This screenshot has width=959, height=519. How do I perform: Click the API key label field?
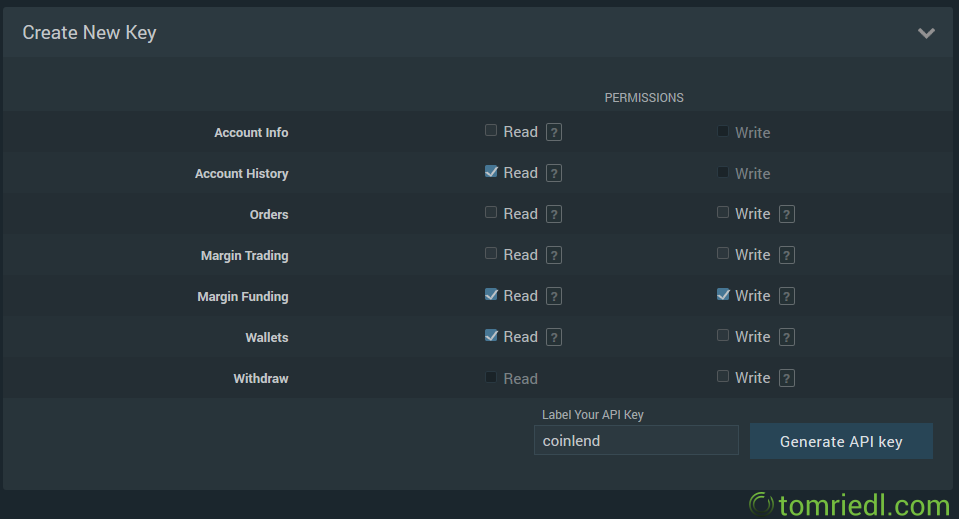pos(636,440)
